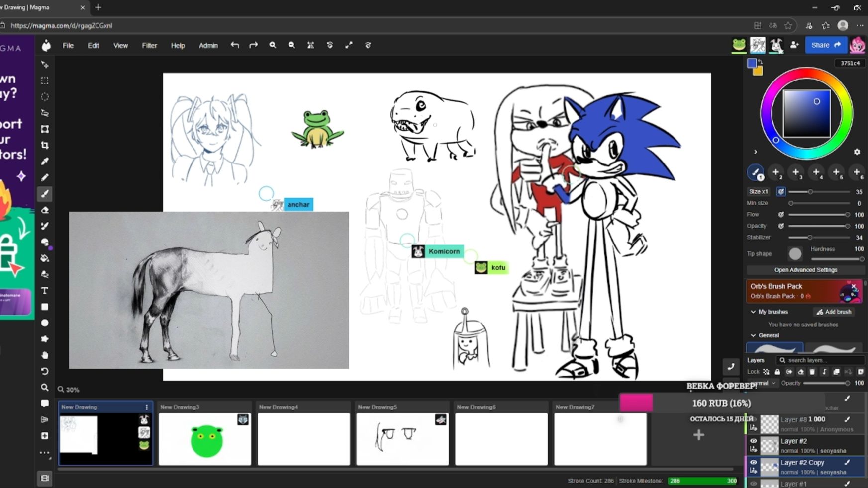Select the Rotate view tool
The width and height of the screenshot is (868, 488).
(x=45, y=371)
